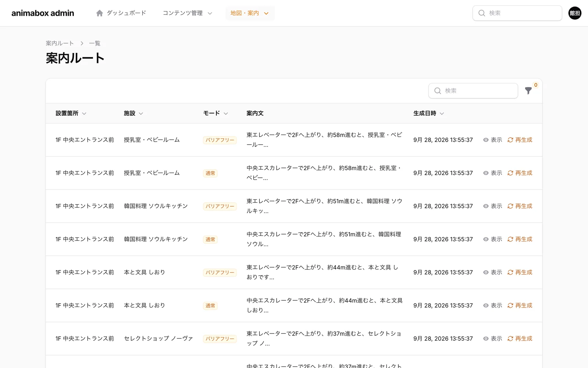This screenshot has width=588, height=368.
Task: Open the 館担 user avatar menu
Action: [x=575, y=13]
